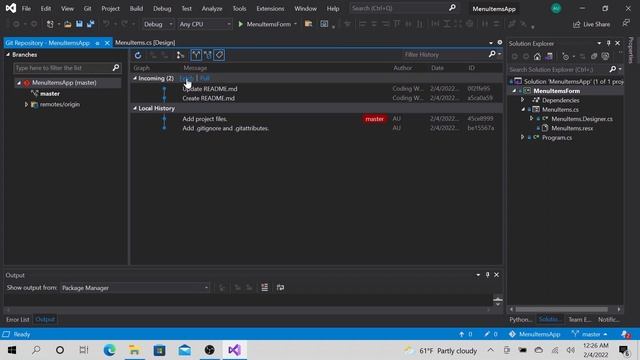640x360 pixels.
Task: Select the master branch in Branches list
Action: point(49,93)
